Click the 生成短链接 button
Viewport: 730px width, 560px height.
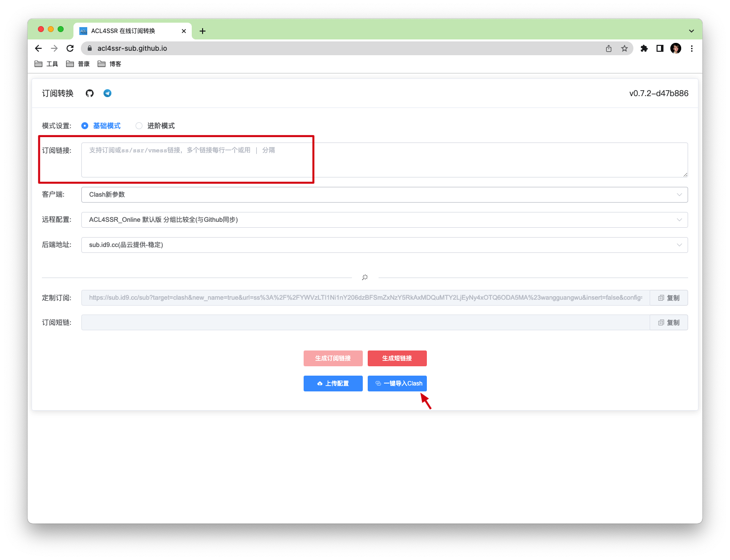click(x=397, y=358)
